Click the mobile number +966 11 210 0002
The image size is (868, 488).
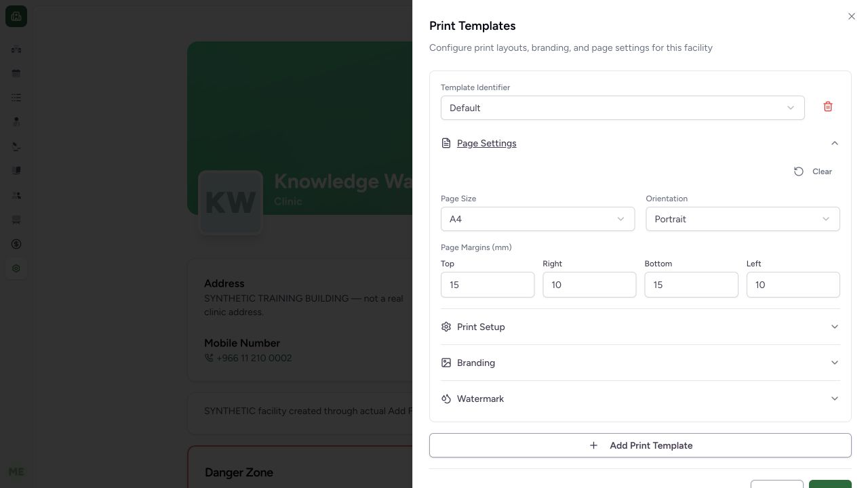(254, 358)
